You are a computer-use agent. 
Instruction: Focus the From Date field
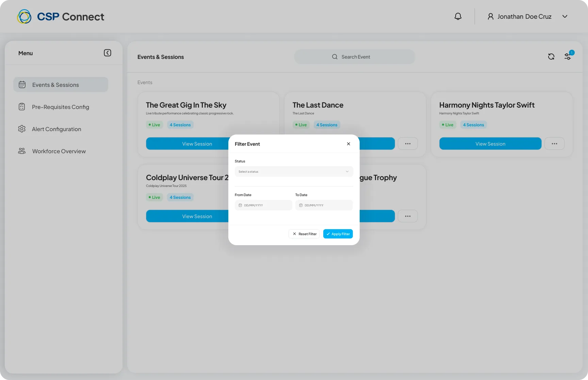(x=263, y=205)
